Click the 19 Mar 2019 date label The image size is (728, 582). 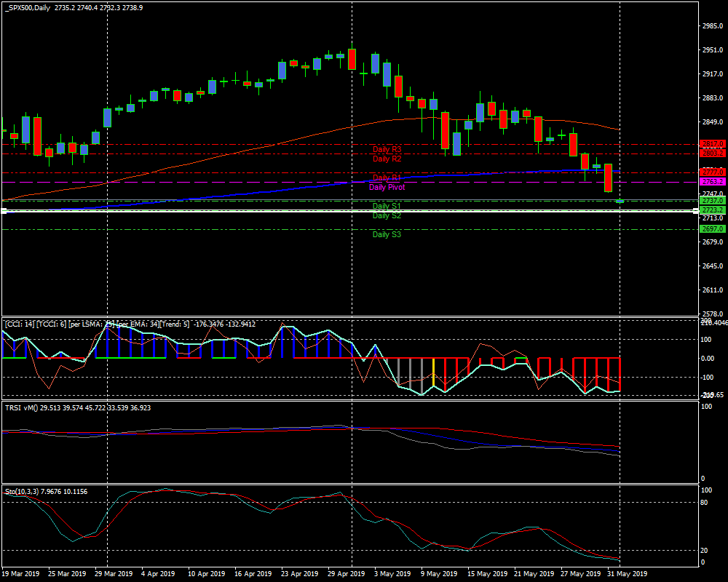click(x=20, y=573)
